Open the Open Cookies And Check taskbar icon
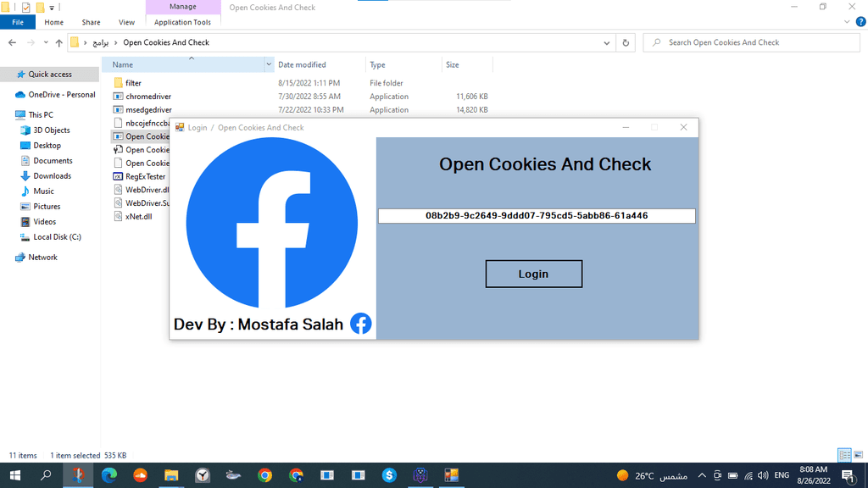 click(452, 475)
